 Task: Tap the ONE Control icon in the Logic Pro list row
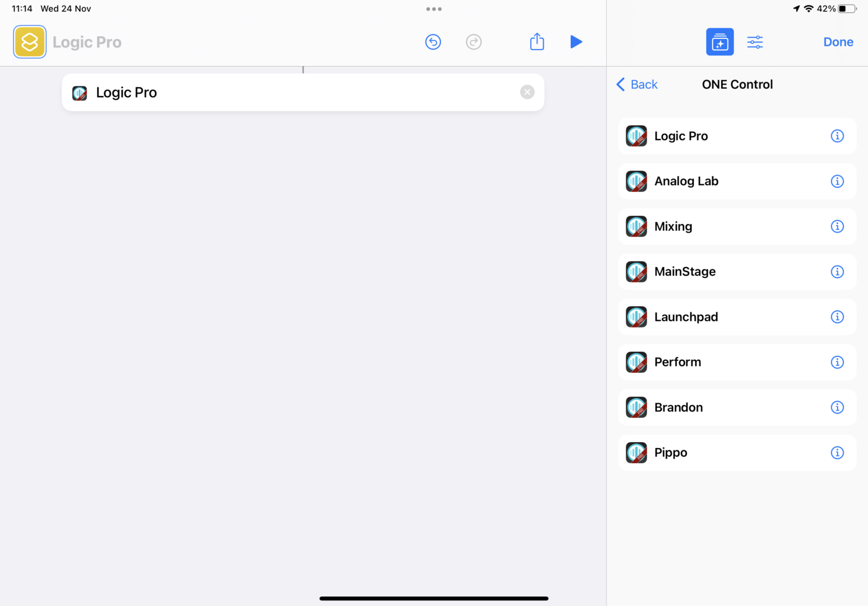[636, 136]
